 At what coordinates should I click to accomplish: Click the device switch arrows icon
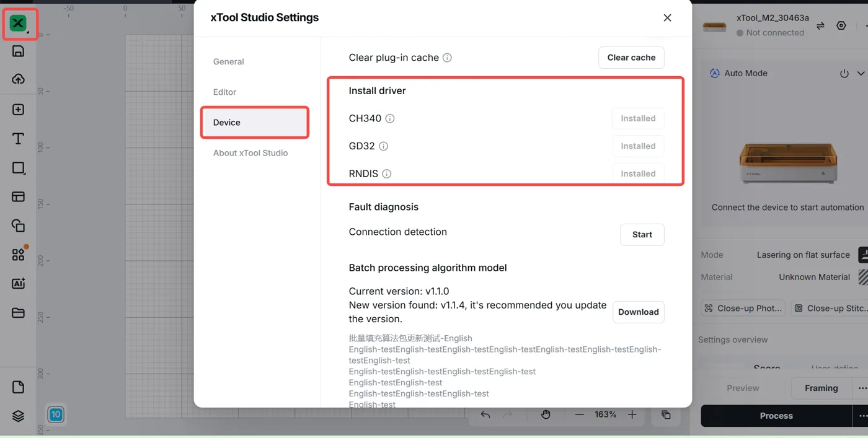point(820,26)
